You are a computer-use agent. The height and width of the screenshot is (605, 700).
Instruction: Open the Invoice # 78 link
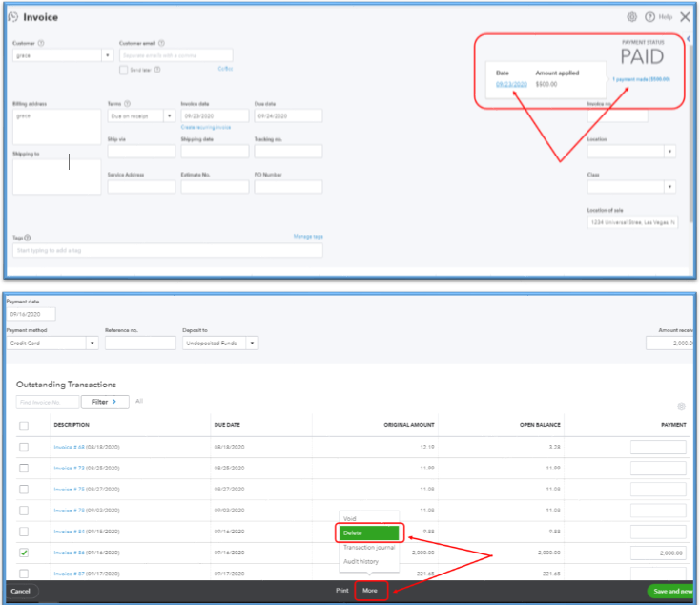coord(69,511)
